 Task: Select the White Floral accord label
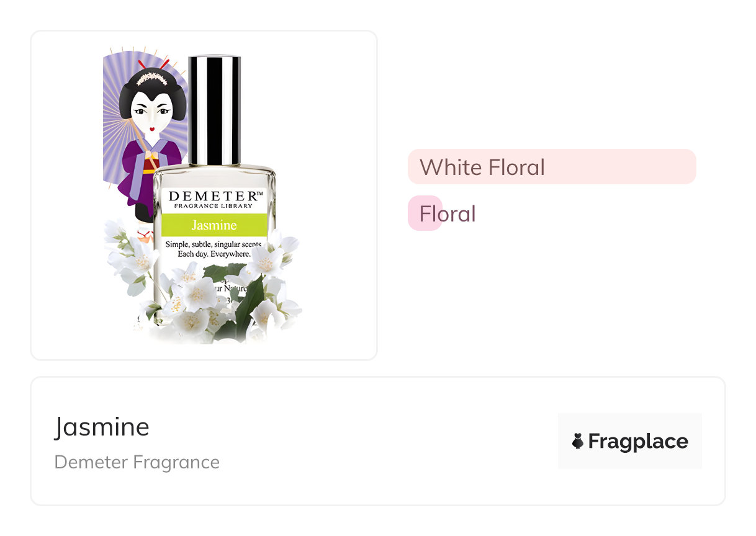(x=482, y=167)
